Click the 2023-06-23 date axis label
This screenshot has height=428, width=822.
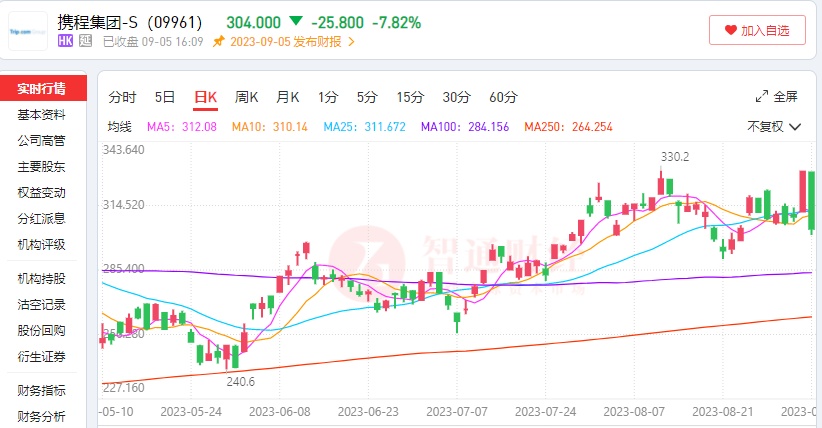coord(369,412)
